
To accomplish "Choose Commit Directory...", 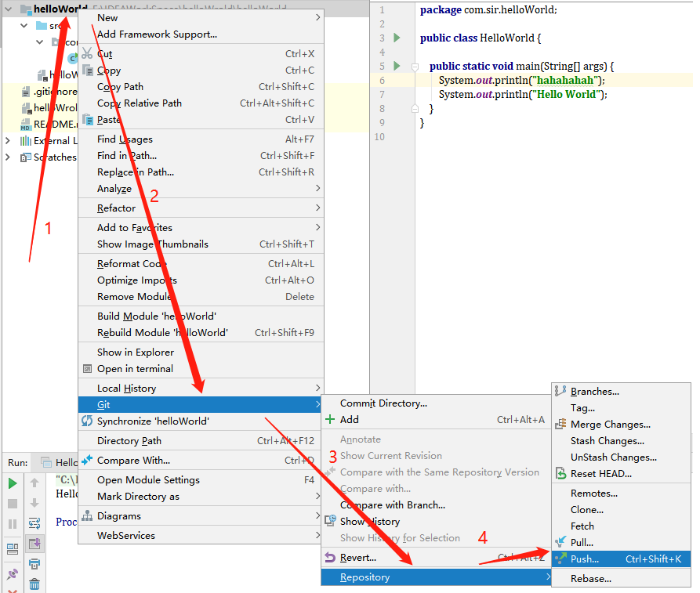I will pos(436,403).
